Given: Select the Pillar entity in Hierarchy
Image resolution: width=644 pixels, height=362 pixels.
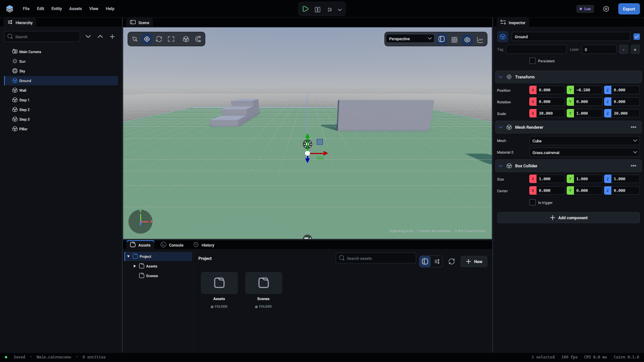Looking at the screenshot, I should [61, 129].
